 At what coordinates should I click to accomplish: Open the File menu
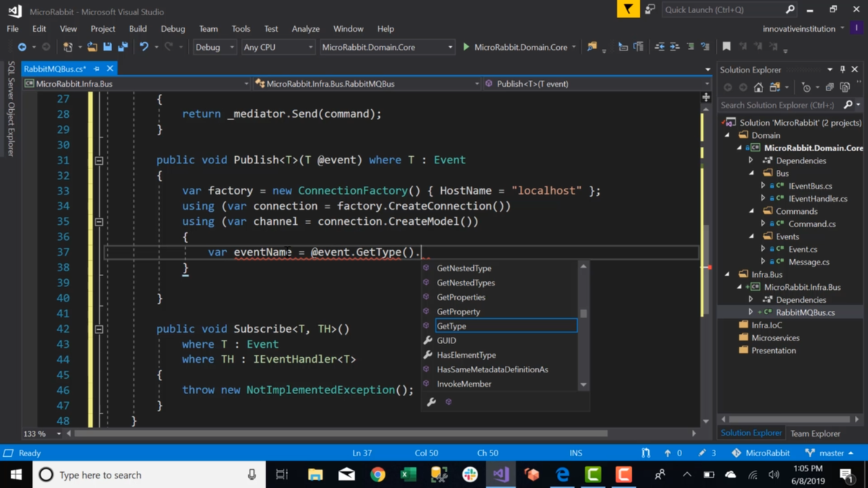[13, 29]
